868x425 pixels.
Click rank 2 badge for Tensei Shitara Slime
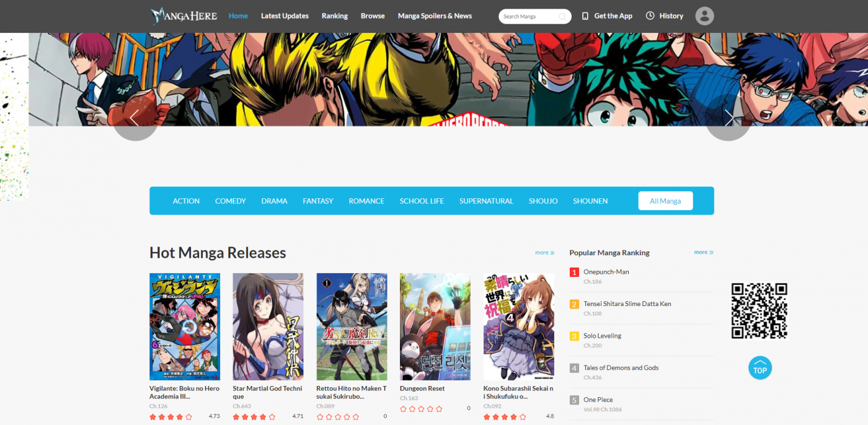tap(574, 304)
